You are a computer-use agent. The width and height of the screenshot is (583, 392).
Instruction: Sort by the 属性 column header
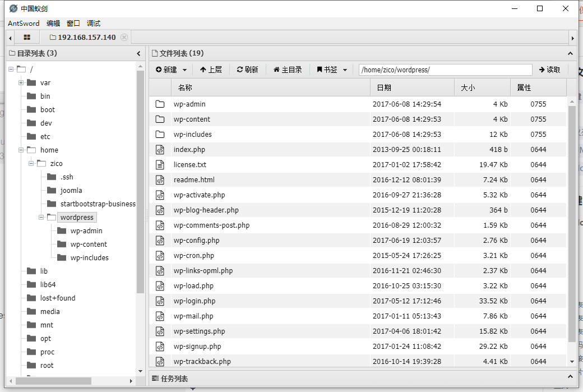538,87
